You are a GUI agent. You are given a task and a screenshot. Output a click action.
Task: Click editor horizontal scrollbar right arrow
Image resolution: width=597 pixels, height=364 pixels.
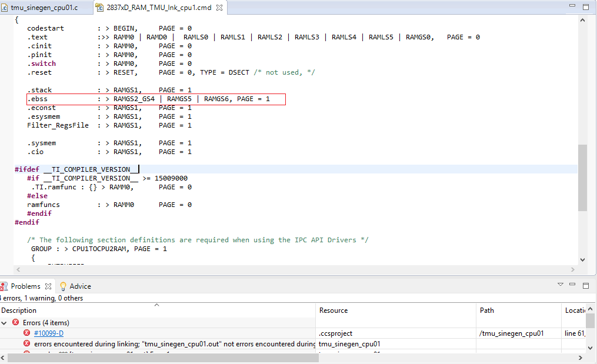pos(573,269)
